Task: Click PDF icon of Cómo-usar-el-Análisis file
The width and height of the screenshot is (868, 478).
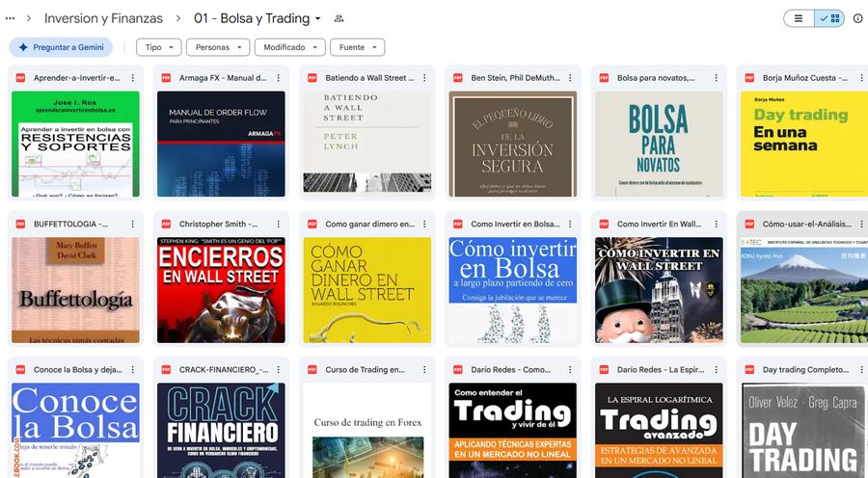Action: tap(749, 224)
